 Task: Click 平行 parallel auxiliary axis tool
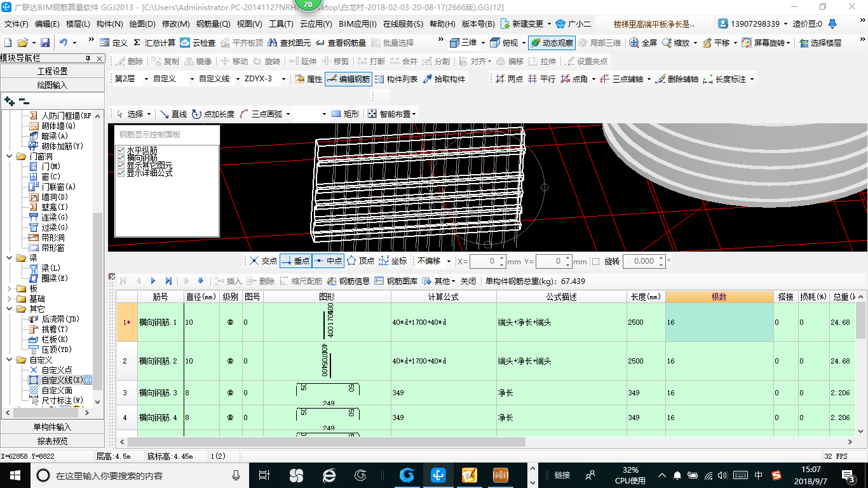pos(541,79)
